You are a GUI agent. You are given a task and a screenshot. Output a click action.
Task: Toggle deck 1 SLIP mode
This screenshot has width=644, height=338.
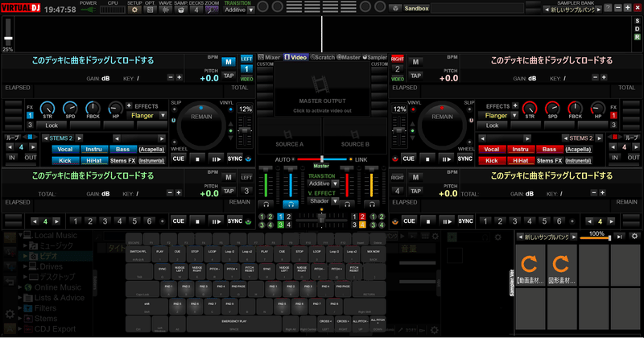click(175, 109)
